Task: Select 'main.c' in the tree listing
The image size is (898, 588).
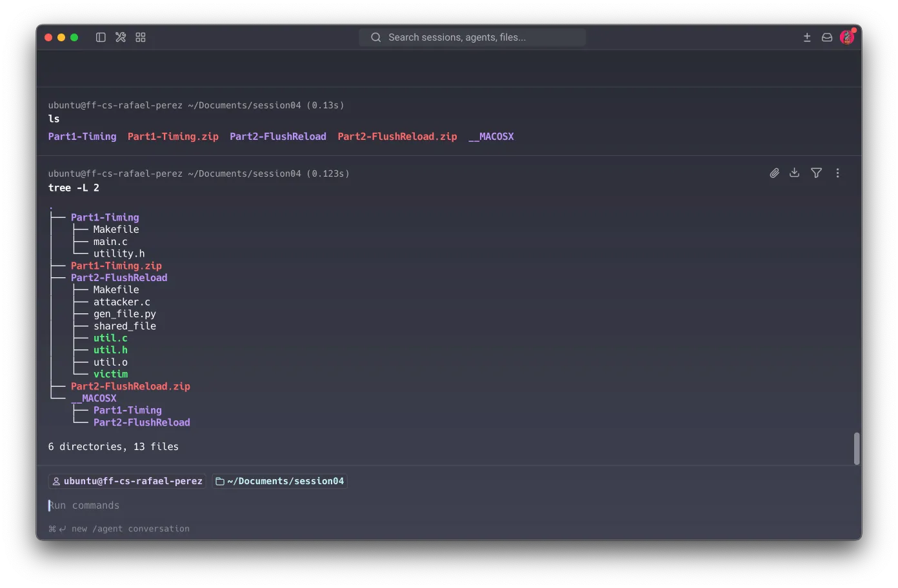Action: tap(110, 242)
